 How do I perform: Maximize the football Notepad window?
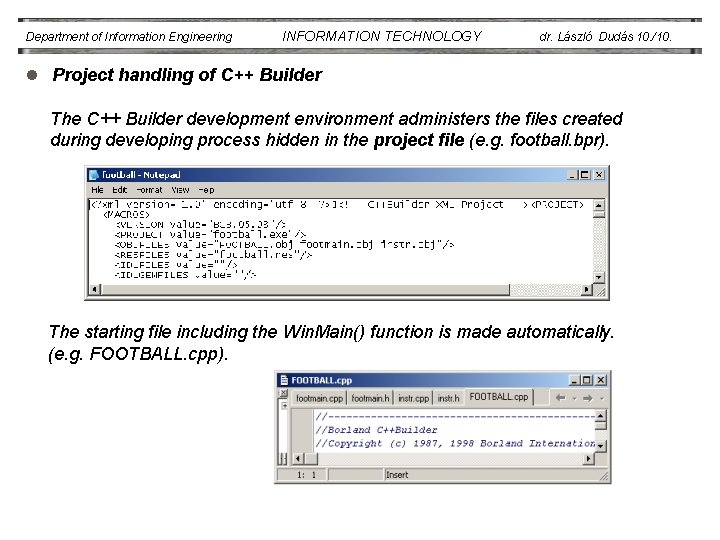click(585, 175)
